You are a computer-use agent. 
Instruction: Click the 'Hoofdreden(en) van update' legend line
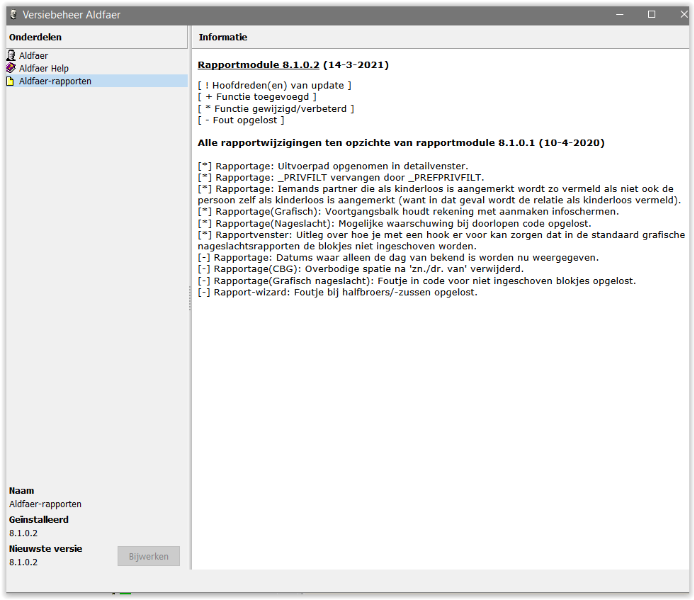[274, 86]
